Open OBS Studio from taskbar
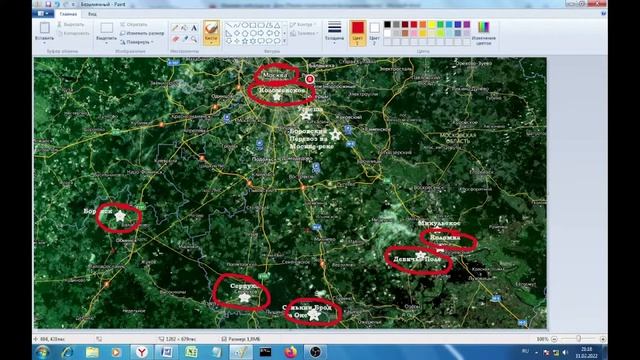 [315, 352]
